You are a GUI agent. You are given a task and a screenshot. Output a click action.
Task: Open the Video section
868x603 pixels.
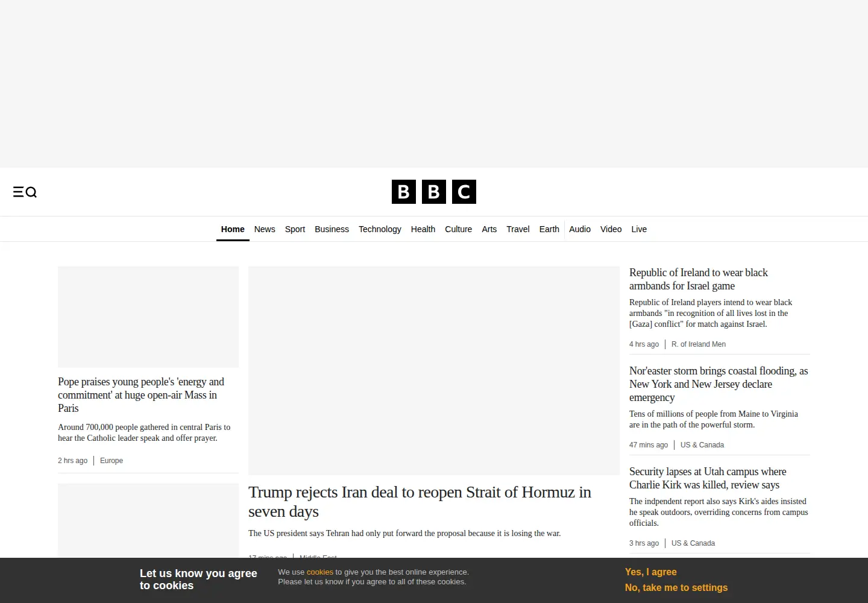click(x=611, y=229)
